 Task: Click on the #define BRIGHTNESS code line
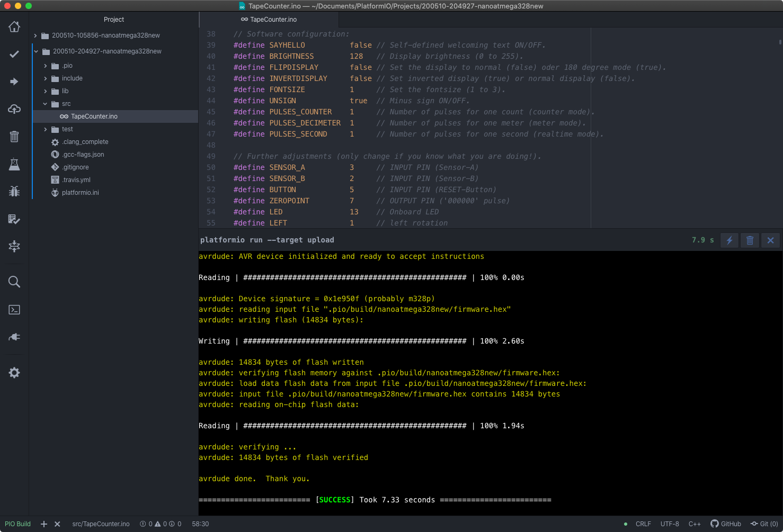pyautogui.click(x=378, y=56)
